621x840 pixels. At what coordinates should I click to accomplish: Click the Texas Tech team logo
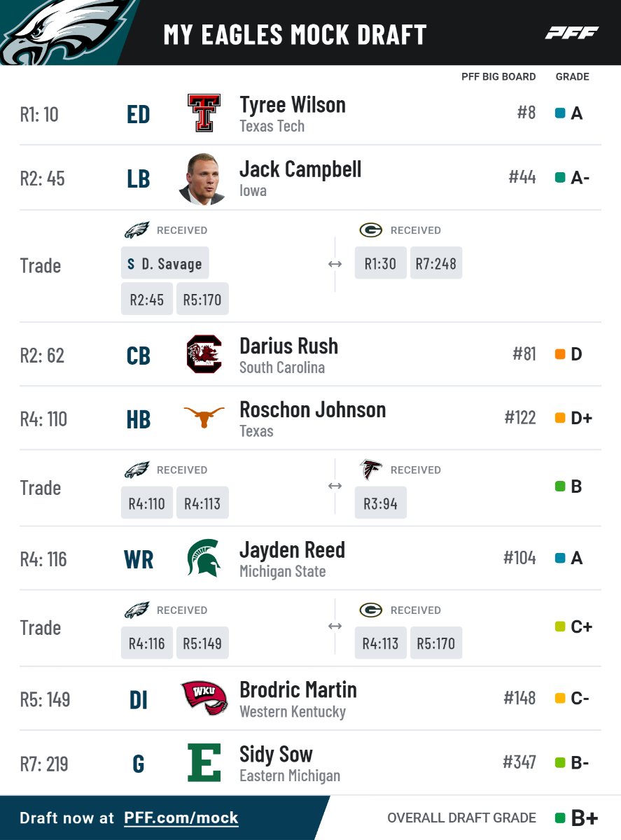tap(204, 113)
